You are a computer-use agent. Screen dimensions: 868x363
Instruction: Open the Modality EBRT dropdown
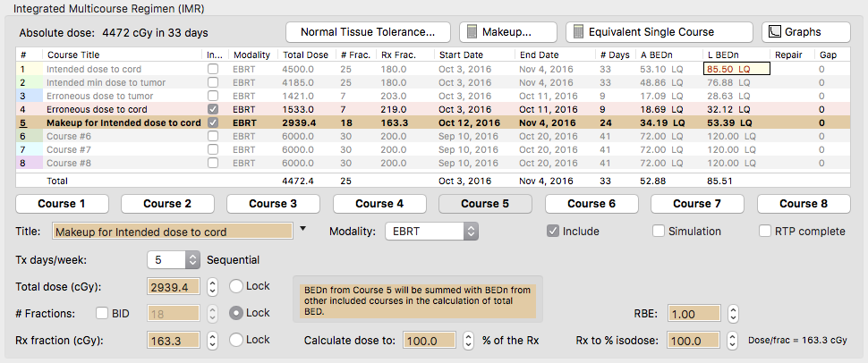431,232
